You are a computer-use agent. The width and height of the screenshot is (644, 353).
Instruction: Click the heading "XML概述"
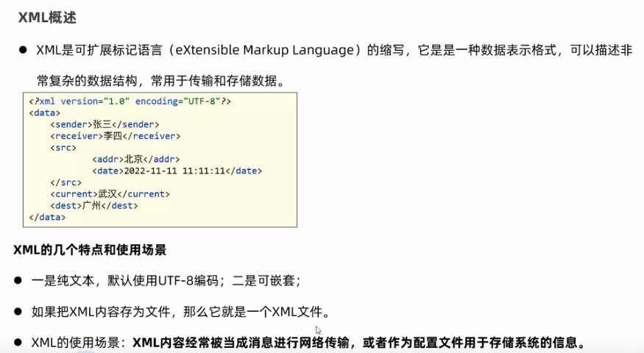point(48,18)
